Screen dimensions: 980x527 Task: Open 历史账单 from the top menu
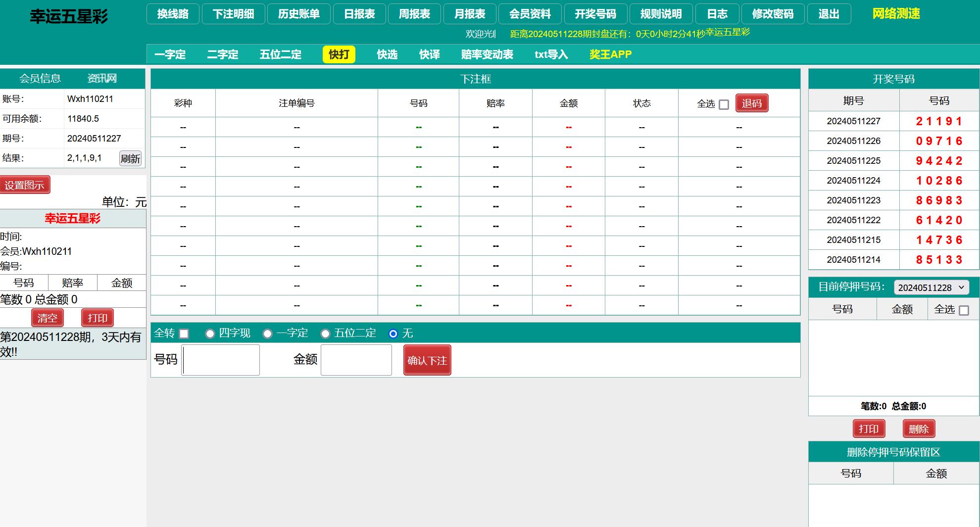coord(298,14)
